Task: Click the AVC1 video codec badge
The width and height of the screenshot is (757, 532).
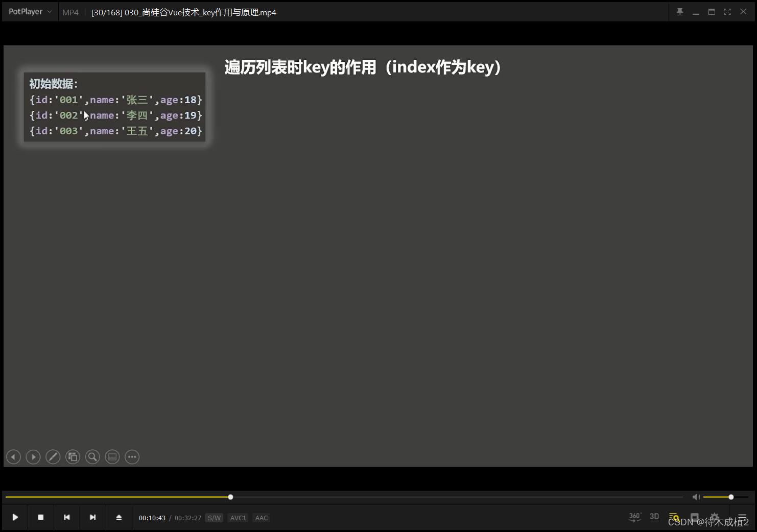Action: click(x=238, y=518)
